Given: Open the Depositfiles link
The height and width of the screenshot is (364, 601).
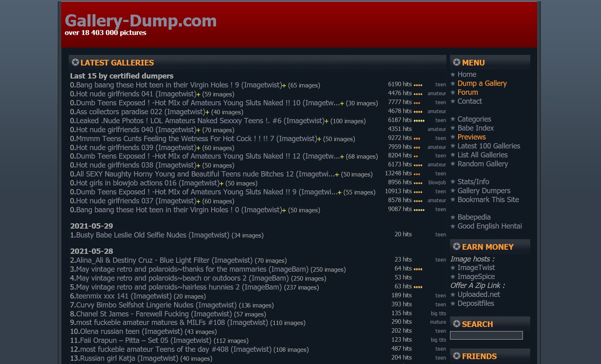Looking at the screenshot, I should pyautogui.click(x=476, y=303).
